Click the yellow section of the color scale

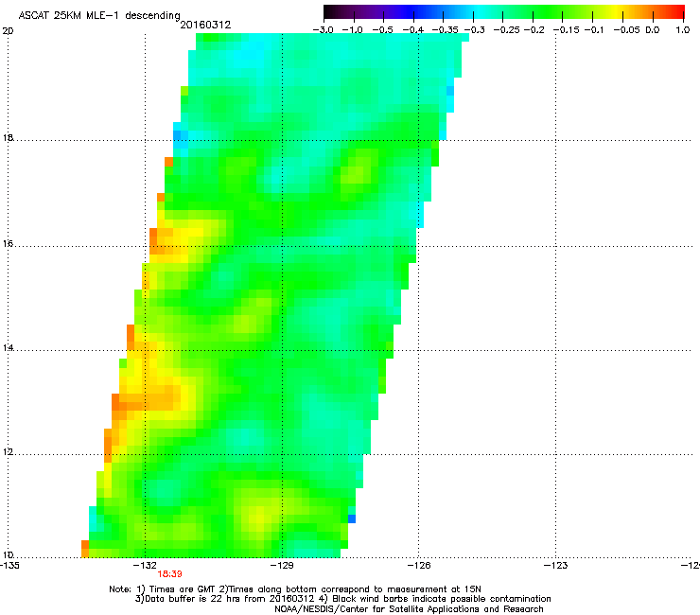point(616,11)
